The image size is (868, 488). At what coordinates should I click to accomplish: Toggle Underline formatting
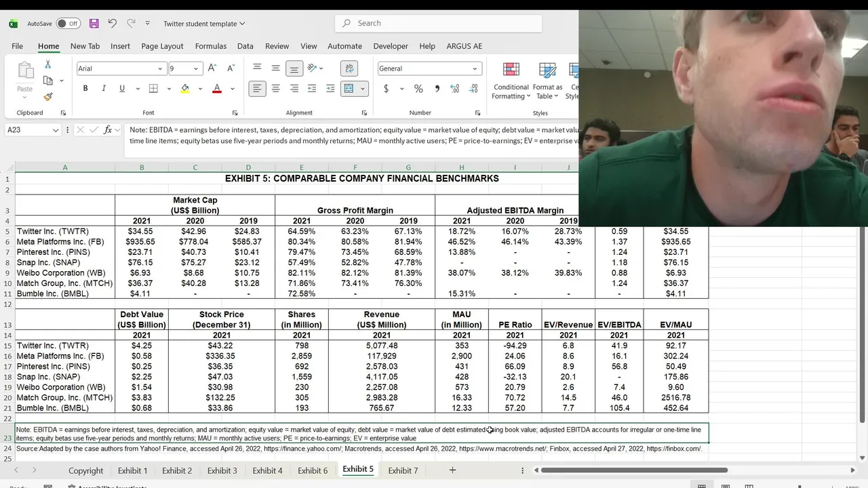(122, 89)
